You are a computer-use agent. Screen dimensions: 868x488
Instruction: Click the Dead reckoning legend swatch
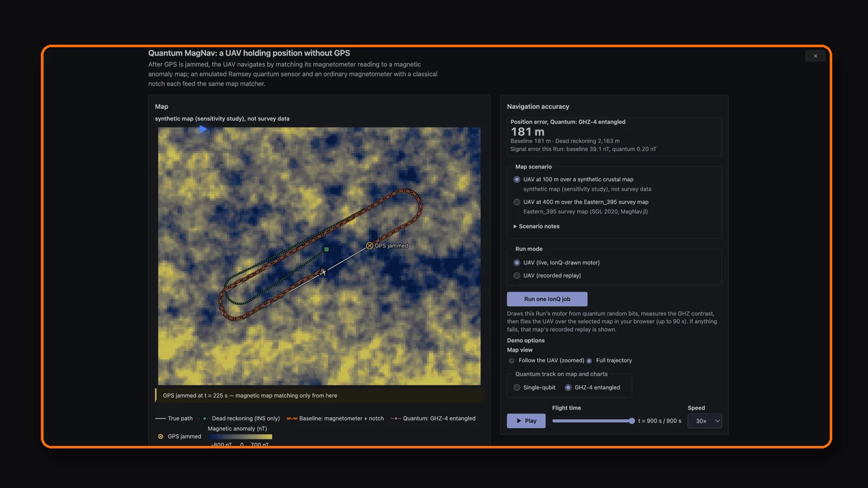204,418
